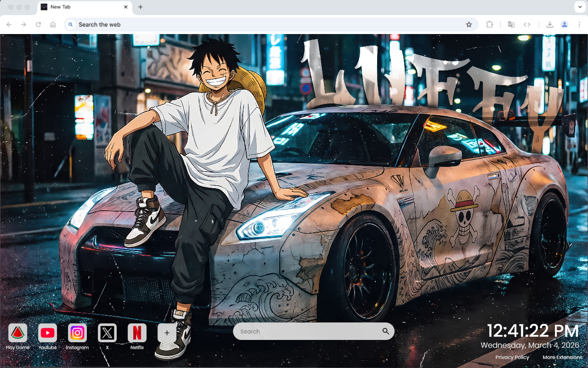Viewport: 588px width, 368px height.
Task: Click the translate extension icon
Action: coord(511,24)
